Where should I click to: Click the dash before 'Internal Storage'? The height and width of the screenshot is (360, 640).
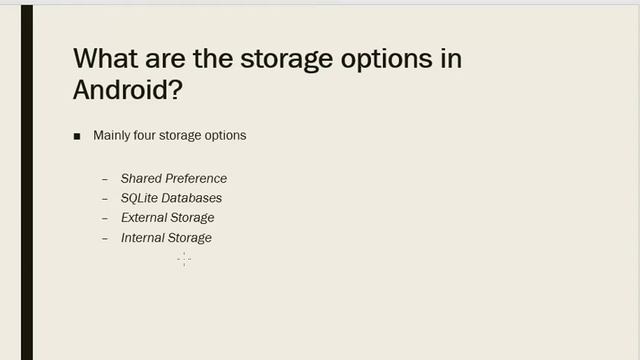click(x=105, y=238)
